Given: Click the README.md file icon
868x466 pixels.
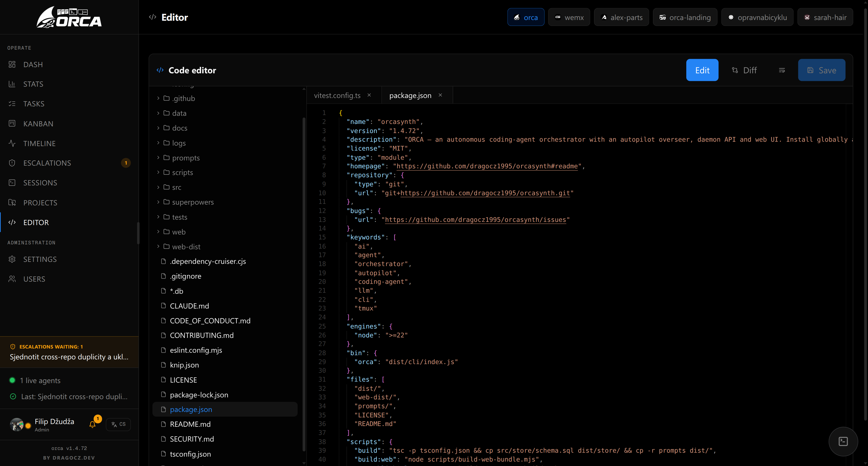Looking at the screenshot, I should (x=163, y=424).
